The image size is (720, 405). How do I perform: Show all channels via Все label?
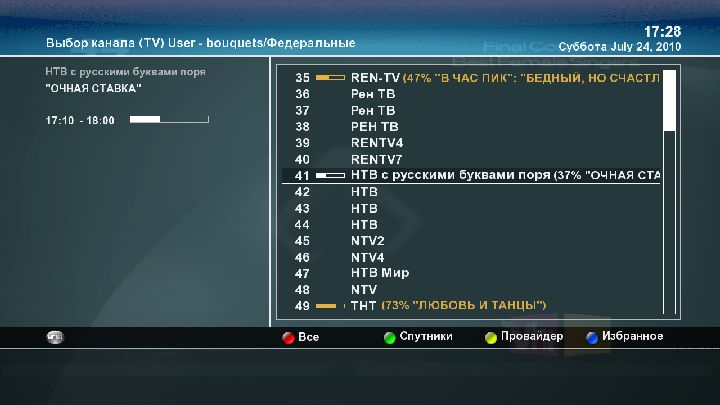point(308,337)
